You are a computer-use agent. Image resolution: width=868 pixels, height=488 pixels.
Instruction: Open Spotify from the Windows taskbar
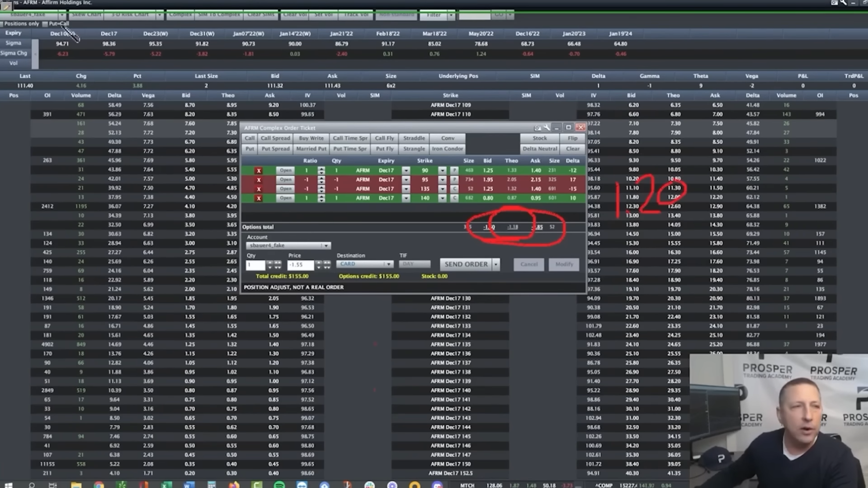tap(279, 485)
